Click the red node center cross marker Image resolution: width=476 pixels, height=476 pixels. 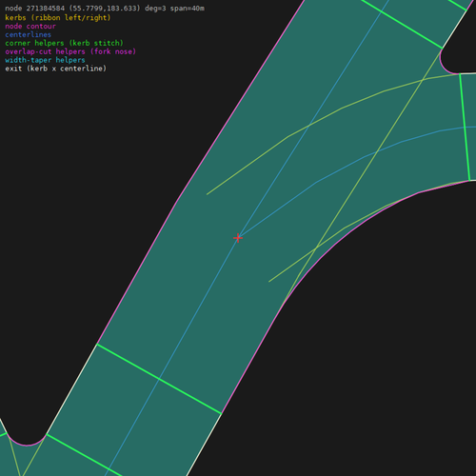coord(238,238)
